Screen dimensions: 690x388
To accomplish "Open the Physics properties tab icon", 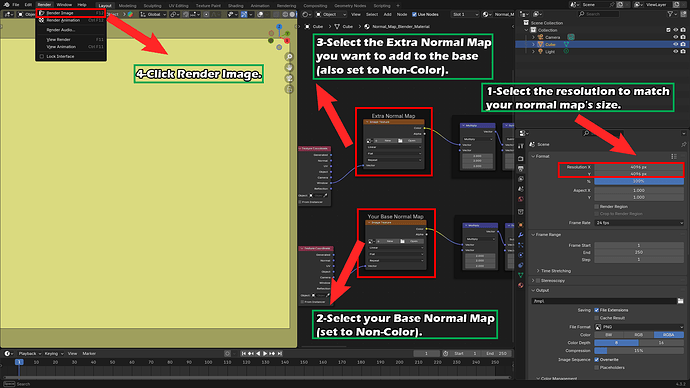I will (521, 255).
